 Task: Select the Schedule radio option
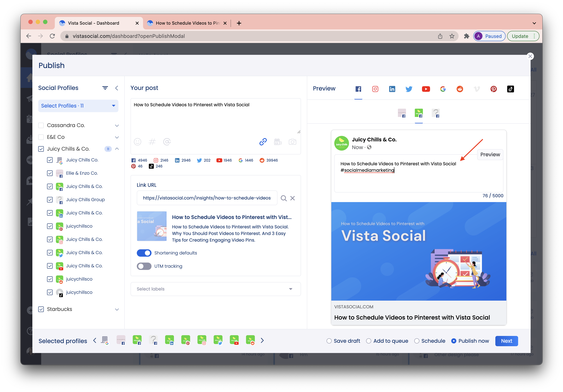(417, 341)
